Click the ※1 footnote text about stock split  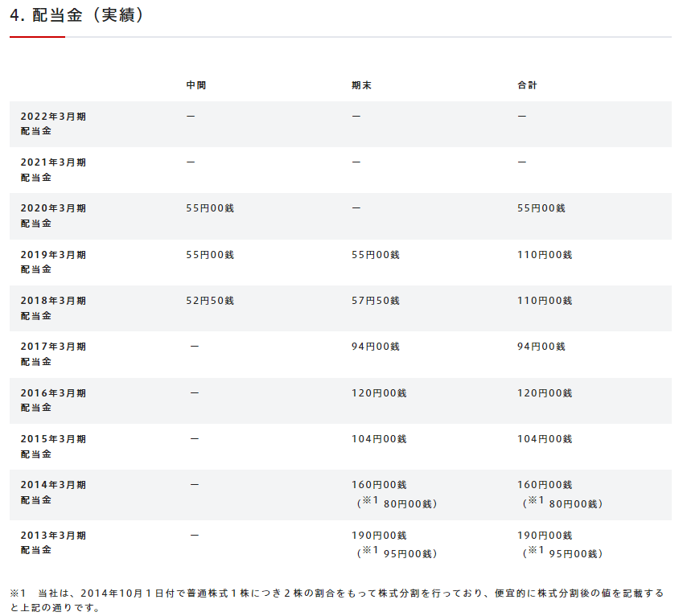click(x=336, y=600)
